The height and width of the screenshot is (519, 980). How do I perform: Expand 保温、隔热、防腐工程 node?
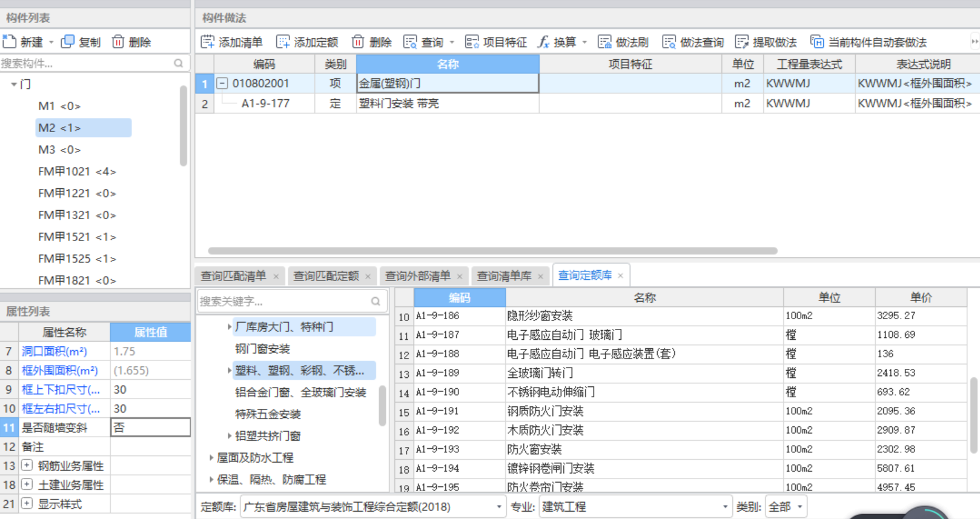click(x=211, y=480)
